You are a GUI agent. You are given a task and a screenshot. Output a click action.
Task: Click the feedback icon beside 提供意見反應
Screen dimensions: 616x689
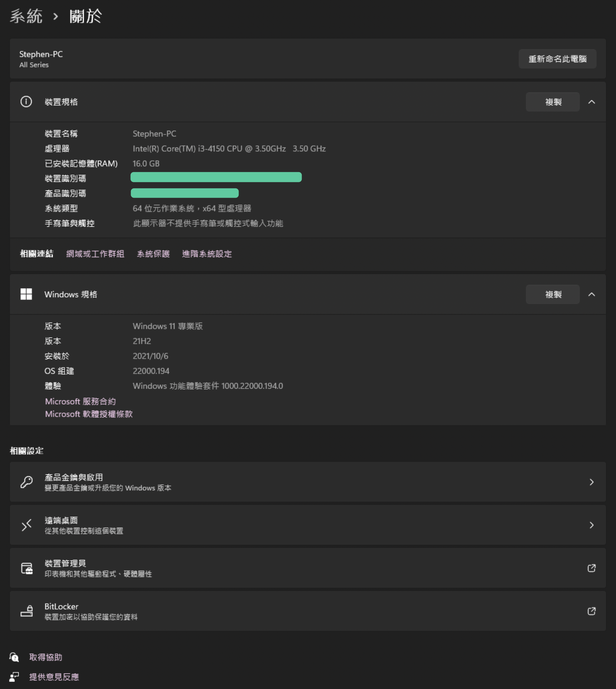point(14,677)
